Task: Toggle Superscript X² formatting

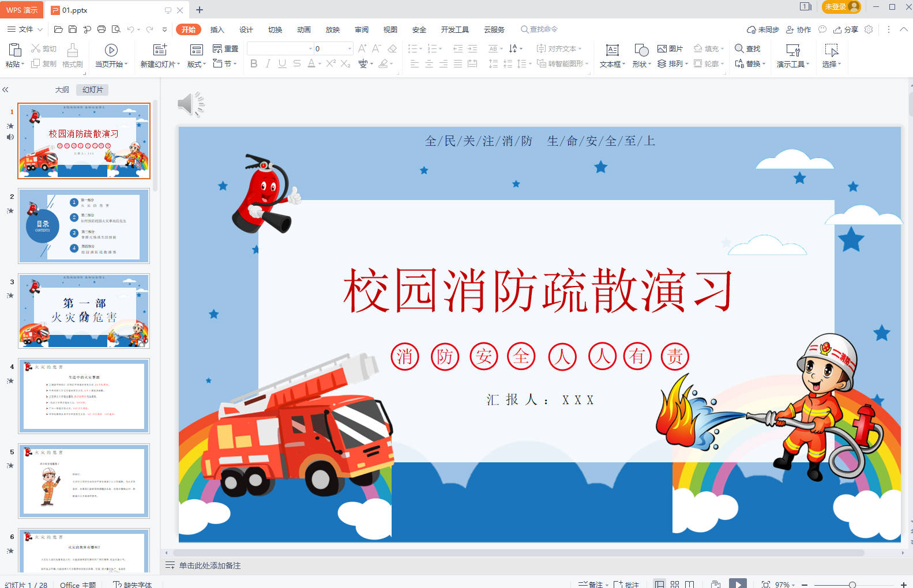Action: tap(330, 64)
